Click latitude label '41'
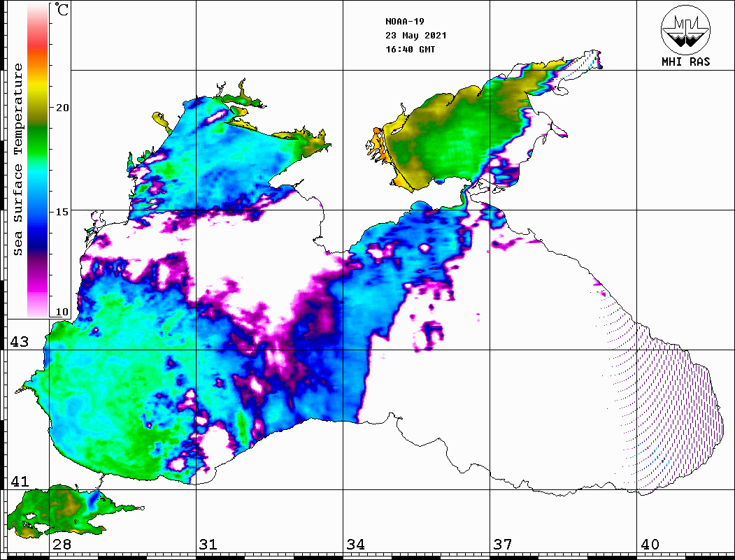 (20, 482)
